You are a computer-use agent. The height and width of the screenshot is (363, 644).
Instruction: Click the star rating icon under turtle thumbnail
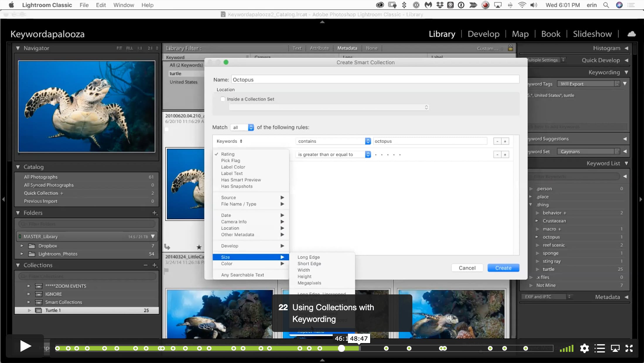(199, 247)
